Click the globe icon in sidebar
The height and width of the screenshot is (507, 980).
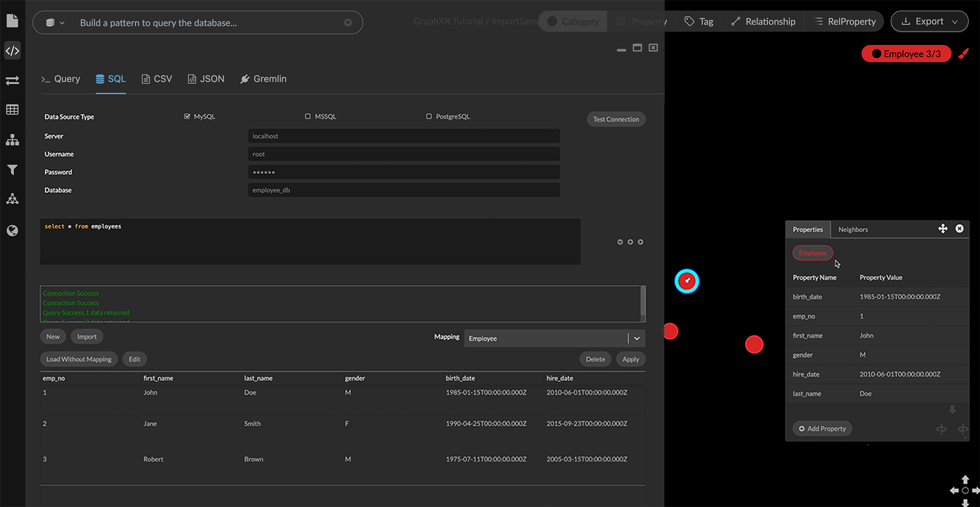pos(12,231)
